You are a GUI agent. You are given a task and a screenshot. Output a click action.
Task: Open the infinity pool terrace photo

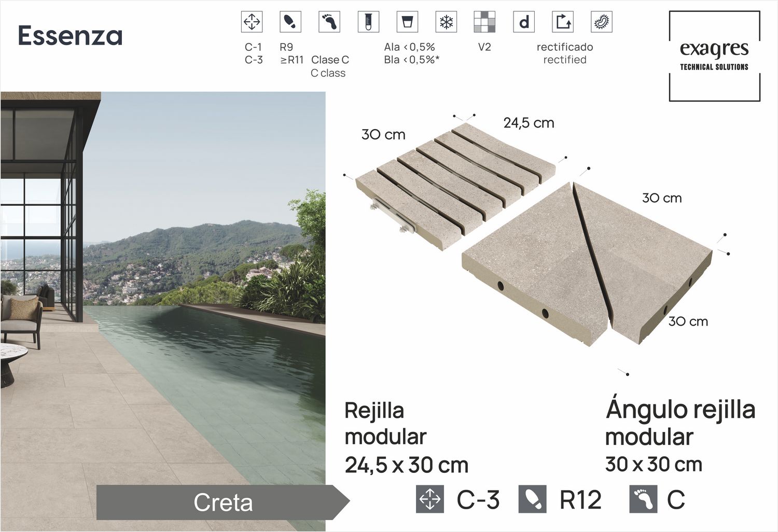tap(163, 311)
